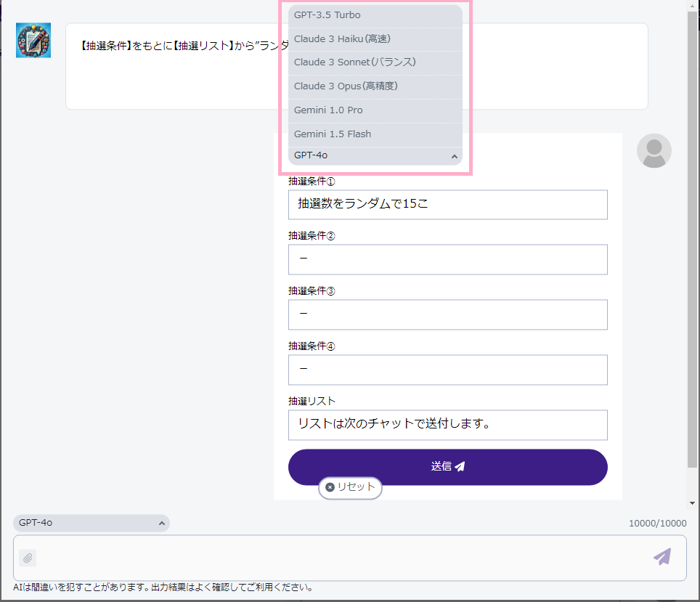The height and width of the screenshot is (602, 700).
Task: Attach a file with paperclip icon
Action: (28, 558)
